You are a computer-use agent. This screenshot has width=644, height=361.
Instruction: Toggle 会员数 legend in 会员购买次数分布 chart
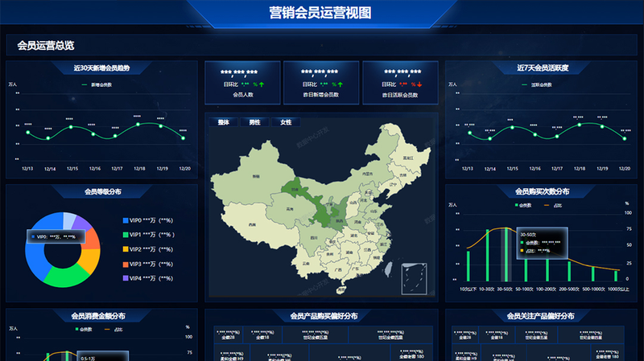[523, 205]
